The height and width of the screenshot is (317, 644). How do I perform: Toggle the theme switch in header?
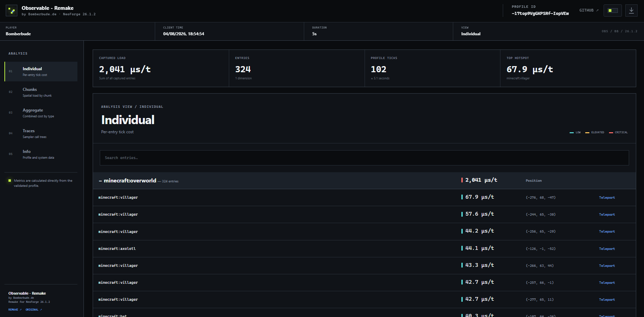coord(613,11)
